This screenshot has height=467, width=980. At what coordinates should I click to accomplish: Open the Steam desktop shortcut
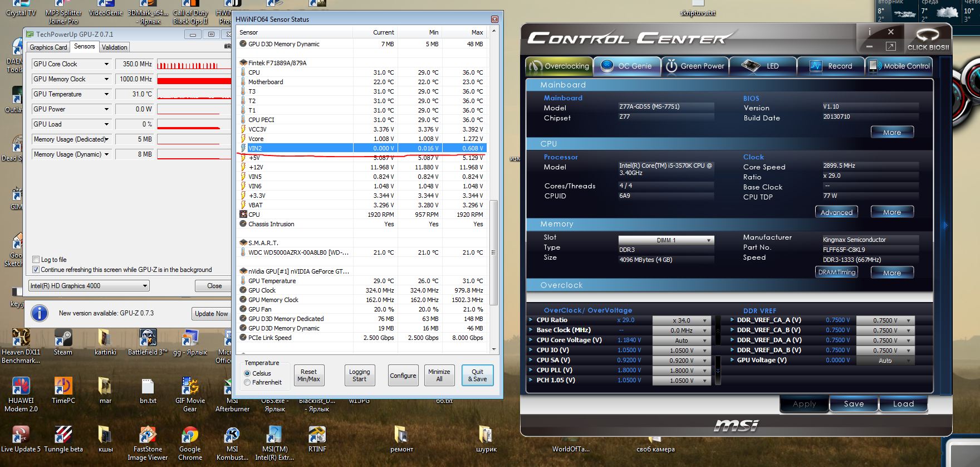click(x=63, y=338)
